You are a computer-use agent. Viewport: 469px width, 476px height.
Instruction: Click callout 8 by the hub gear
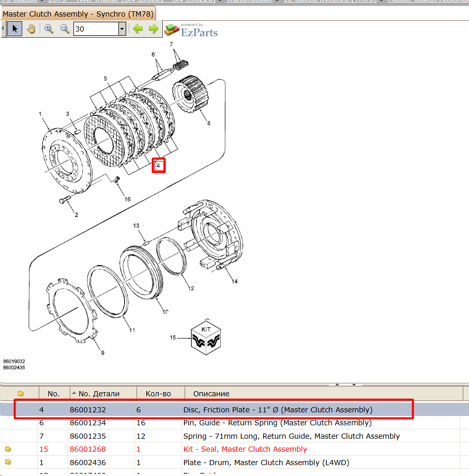209,123
